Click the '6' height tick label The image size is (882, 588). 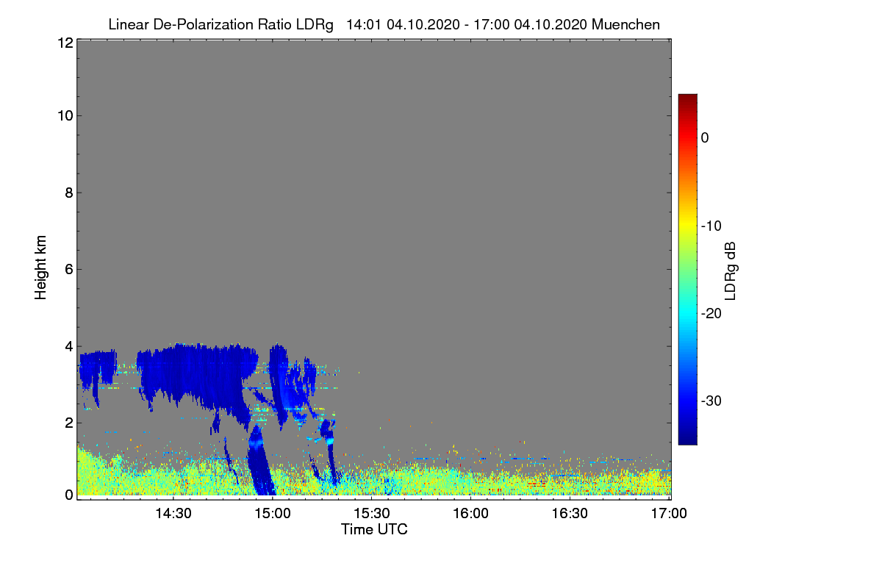tap(68, 269)
